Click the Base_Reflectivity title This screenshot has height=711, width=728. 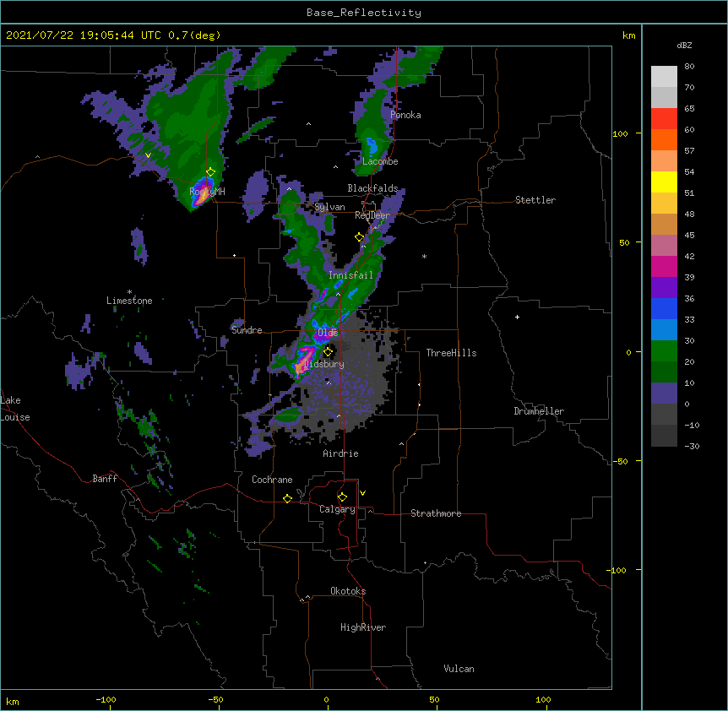pyautogui.click(x=364, y=13)
